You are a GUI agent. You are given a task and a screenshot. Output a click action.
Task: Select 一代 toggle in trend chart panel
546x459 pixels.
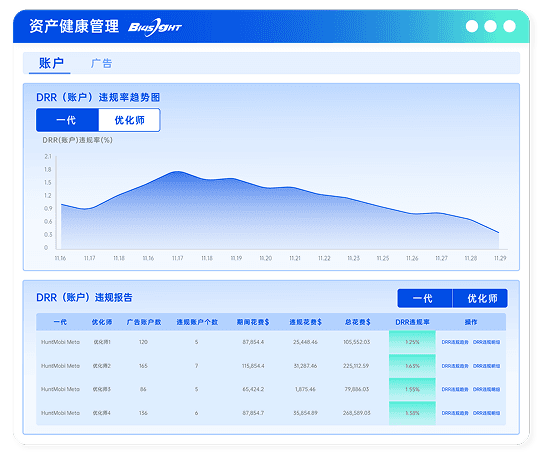coord(67,120)
